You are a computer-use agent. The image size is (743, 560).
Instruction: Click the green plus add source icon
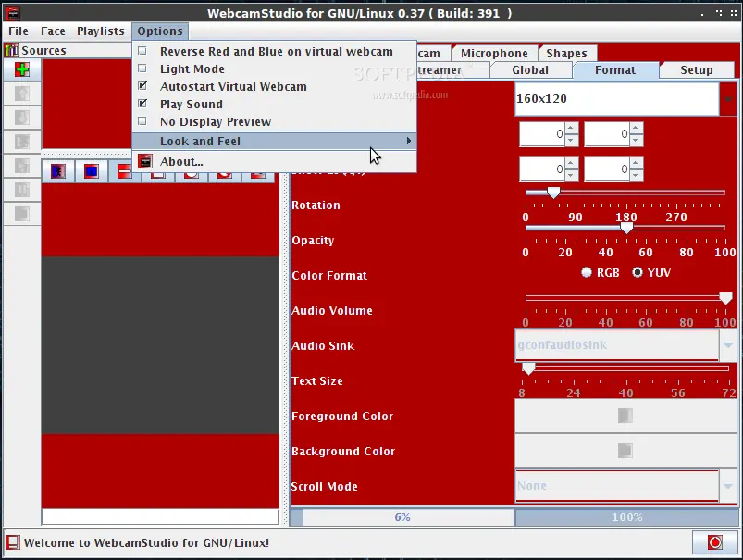pyautogui.click(x=22, y=69)
